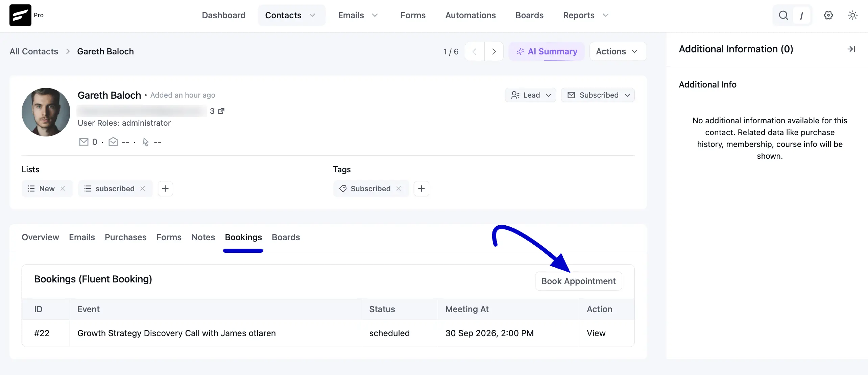The width and height of the screenshot is (868, 375).
Task: Go back to All Contacts
Action: point(34,51)
